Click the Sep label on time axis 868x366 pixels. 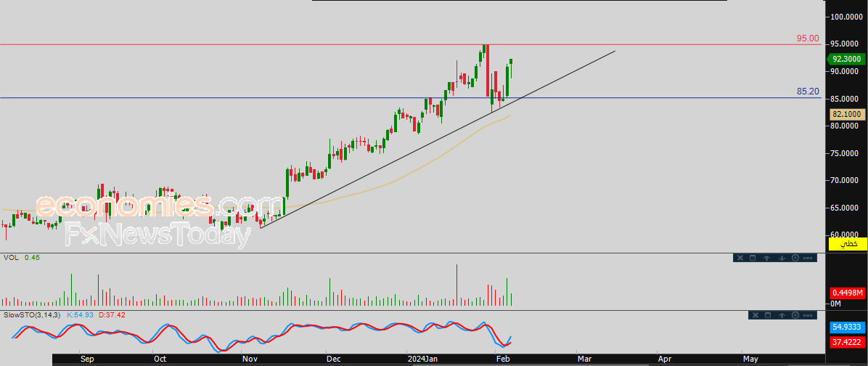point(87,359)
